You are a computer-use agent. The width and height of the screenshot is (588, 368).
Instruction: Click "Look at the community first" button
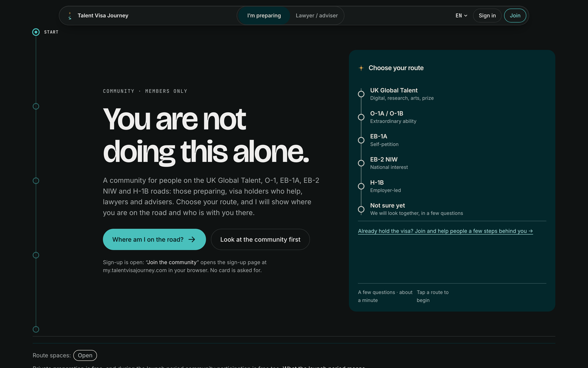[260, 239]
